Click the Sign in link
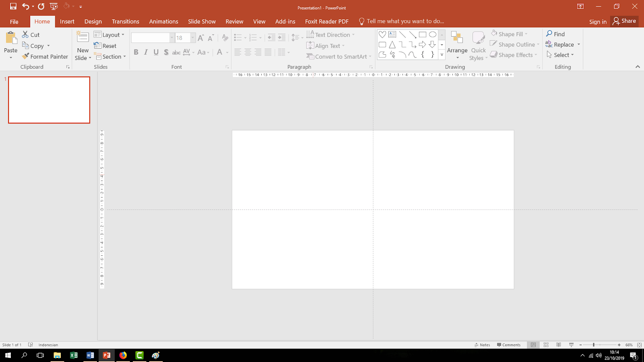This screenshot has width=644, height=362. pyautogui.click(x=597, y=22)
